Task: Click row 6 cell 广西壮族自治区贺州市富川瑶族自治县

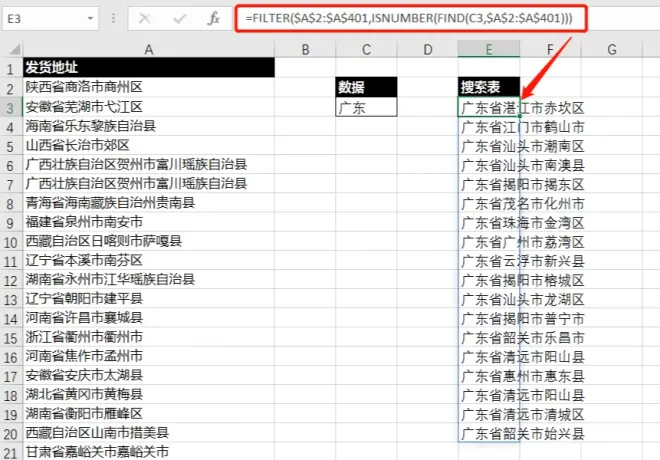Action: tap(149, 164)
